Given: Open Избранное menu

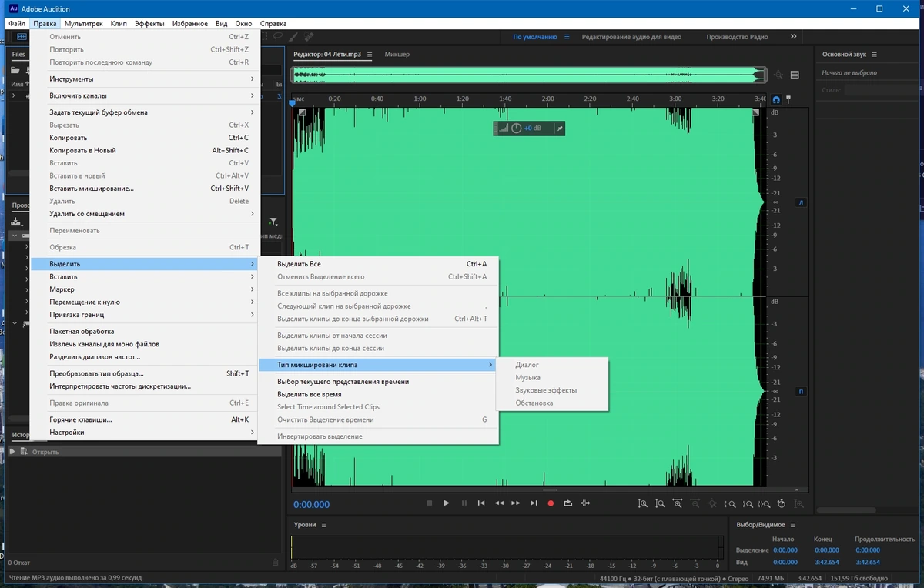Looking at the screenshot, I should pos(189,23).
